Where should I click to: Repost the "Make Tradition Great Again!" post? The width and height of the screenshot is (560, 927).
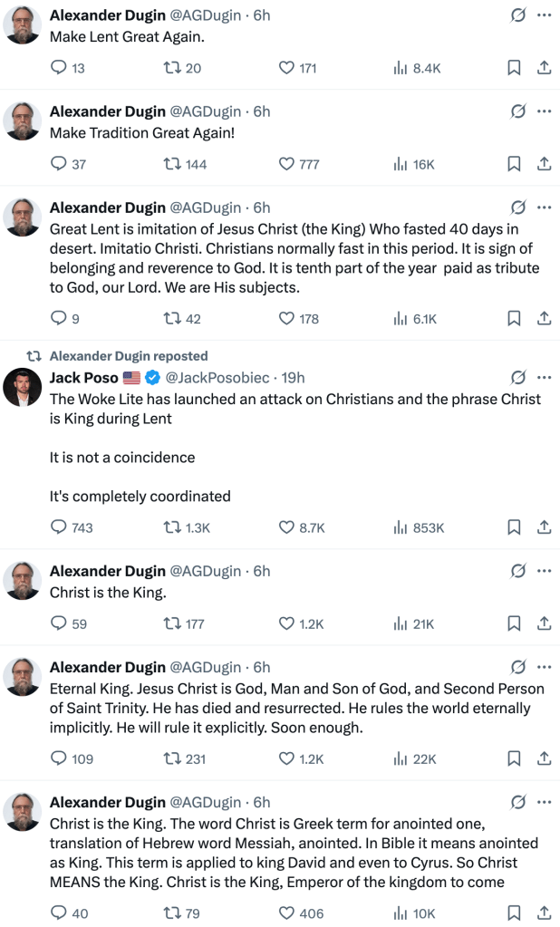pyautogui.click(x=172, y=164)
